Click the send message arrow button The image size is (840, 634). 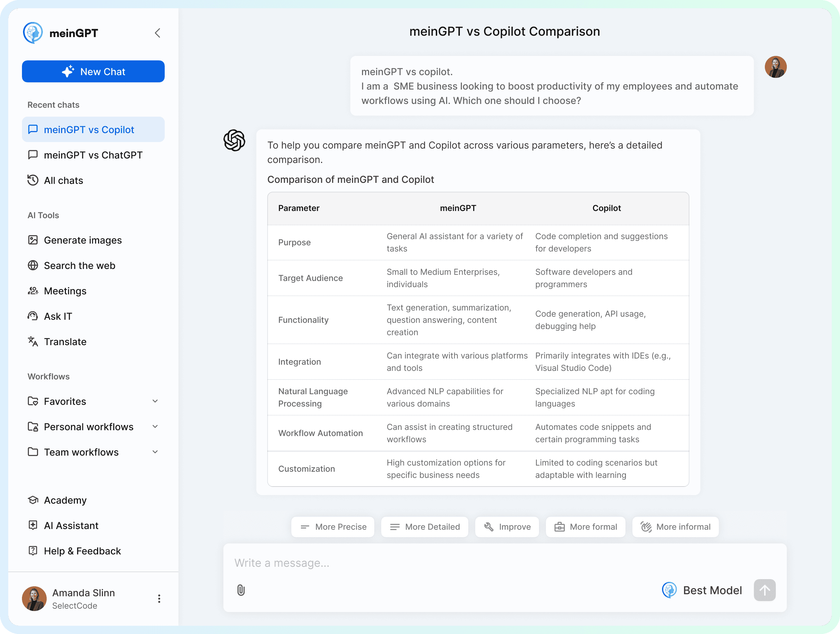(x=765, y=590)
